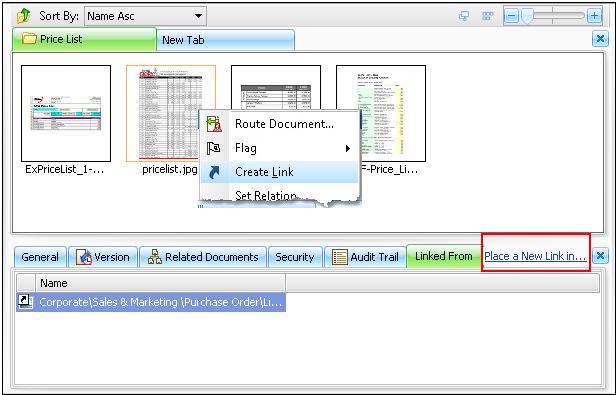Open the Linked From tab

(444, 256)
